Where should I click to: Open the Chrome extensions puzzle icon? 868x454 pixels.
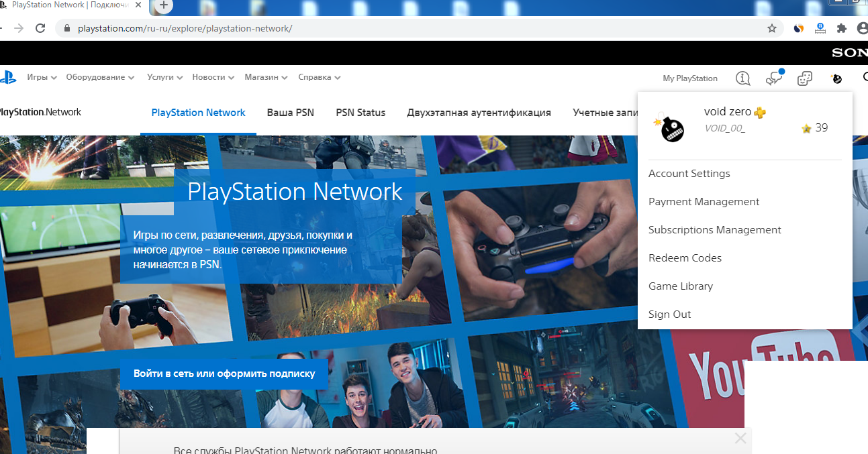tap(841, 28)
